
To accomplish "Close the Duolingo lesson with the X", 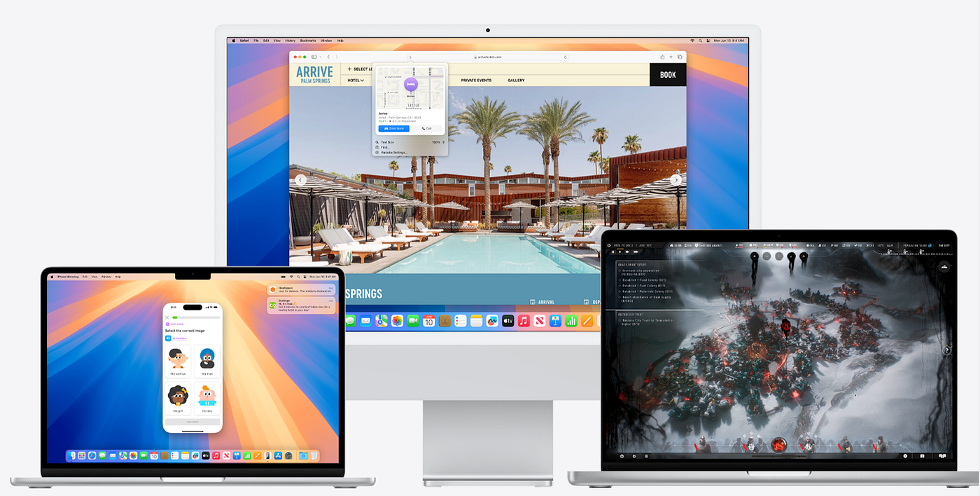I will pos(167,317).
